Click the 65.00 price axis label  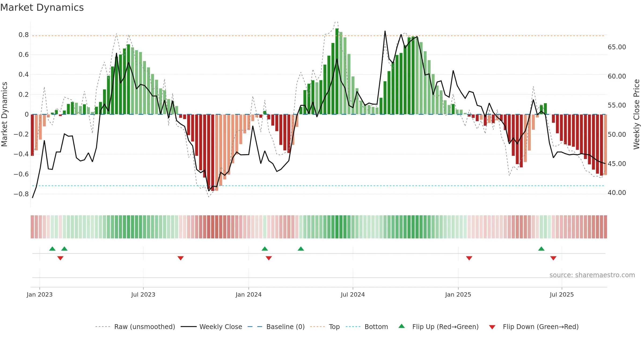[x=617, y=47]
